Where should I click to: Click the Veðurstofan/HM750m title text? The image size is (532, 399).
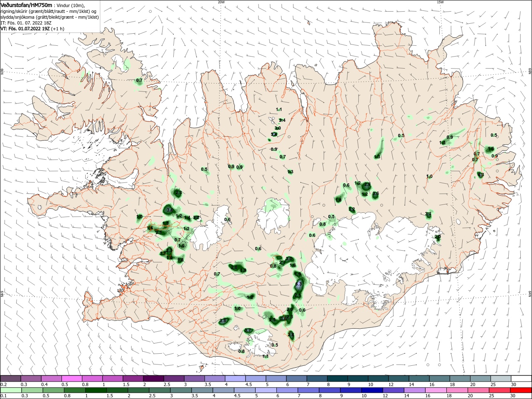coord(26,5)
